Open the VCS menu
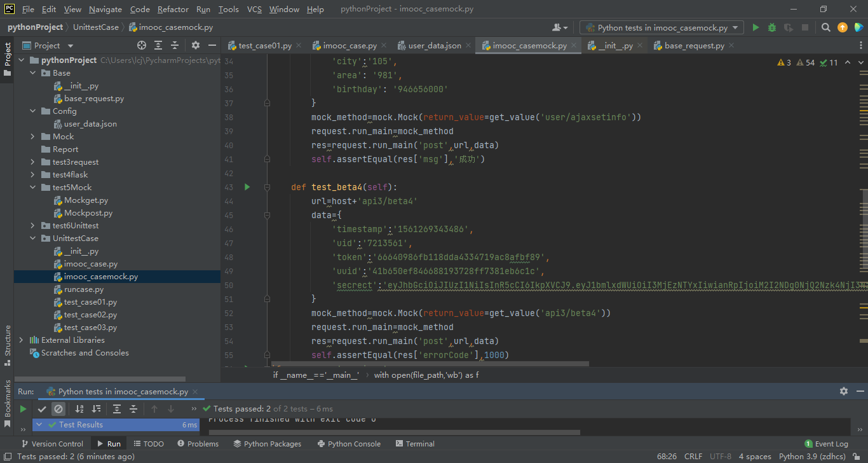This screenshot has height=463, width=868. [x=254, y=10]
